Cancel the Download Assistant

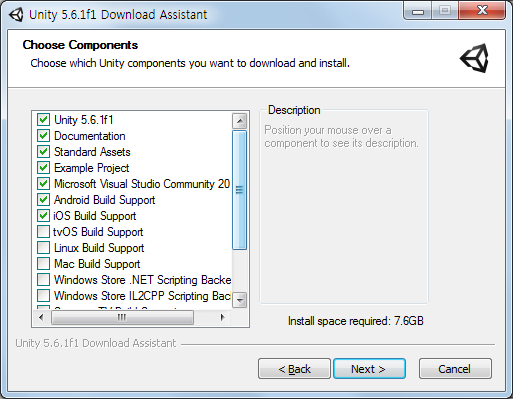455,369
